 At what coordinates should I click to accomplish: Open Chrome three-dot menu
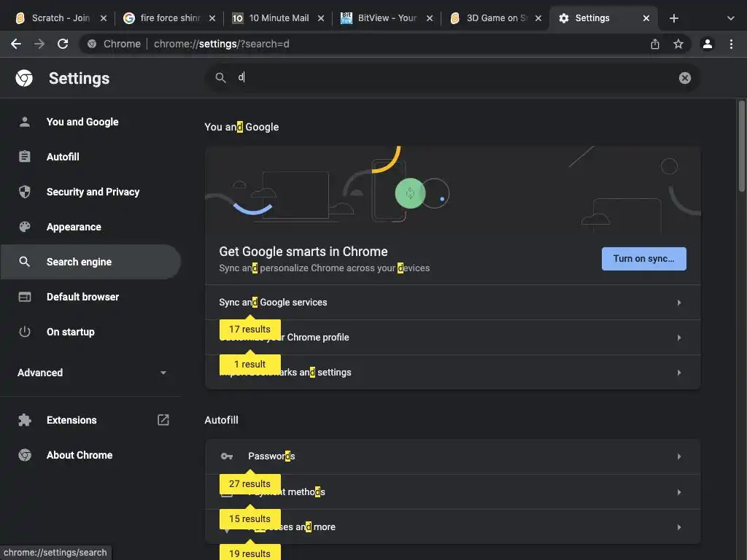pyautogui.click(x=731, y=44)
